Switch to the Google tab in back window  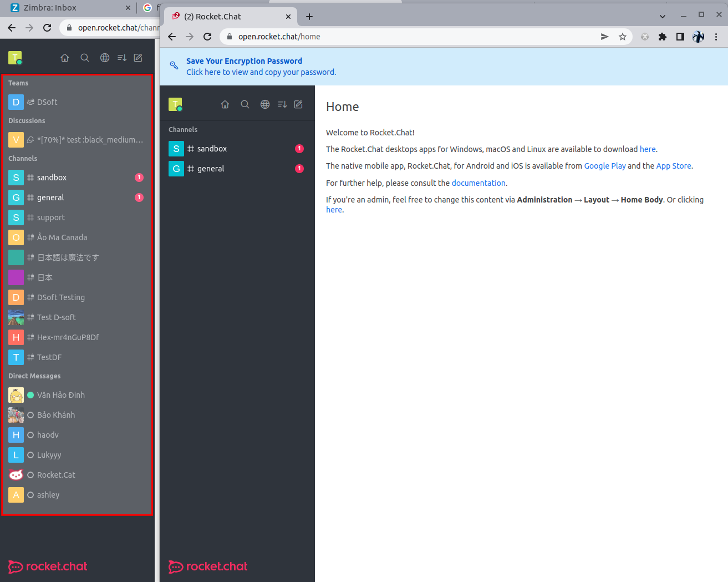[x=150, y=8]
